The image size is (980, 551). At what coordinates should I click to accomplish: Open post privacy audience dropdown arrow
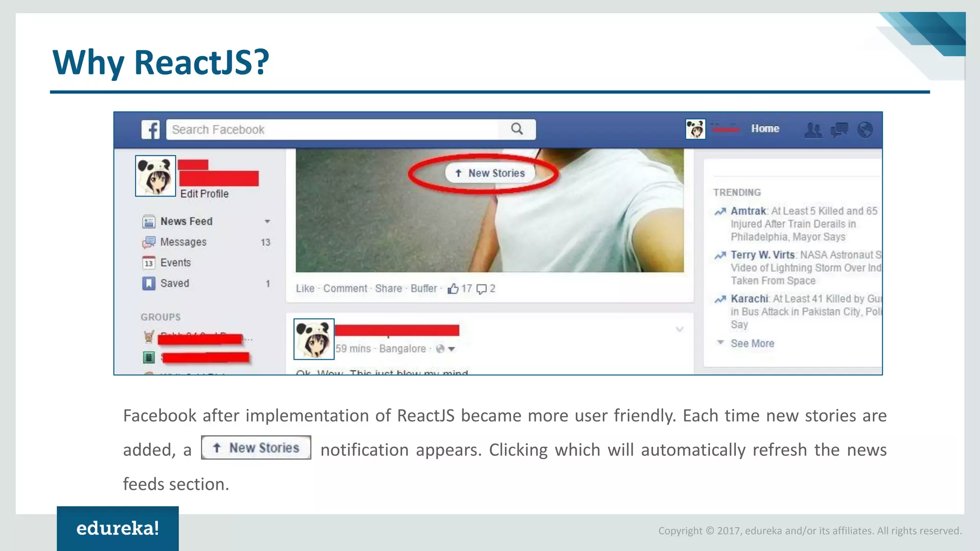[451, 349]
